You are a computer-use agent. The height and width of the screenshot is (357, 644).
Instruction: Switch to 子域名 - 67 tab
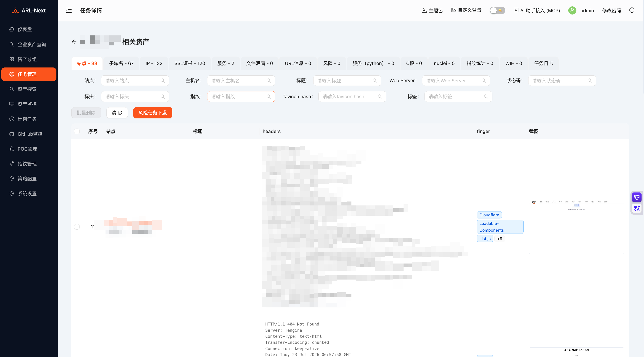point(121,63)
